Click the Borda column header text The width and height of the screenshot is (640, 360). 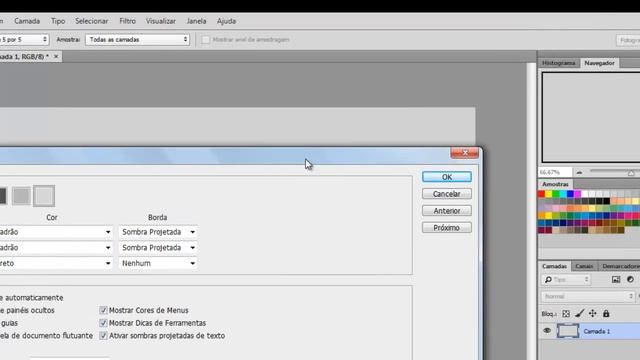click(158, 218)
